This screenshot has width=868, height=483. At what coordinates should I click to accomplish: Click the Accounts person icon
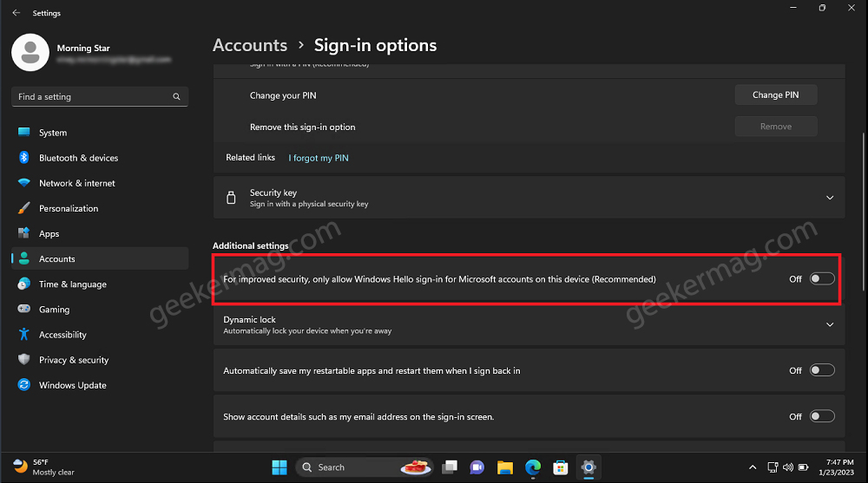(x=23, y=258)
